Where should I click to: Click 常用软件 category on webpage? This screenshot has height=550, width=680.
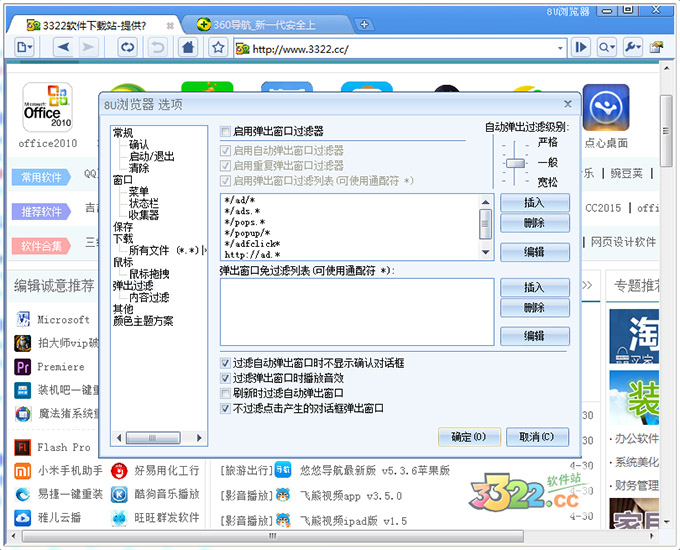[41, 177]
